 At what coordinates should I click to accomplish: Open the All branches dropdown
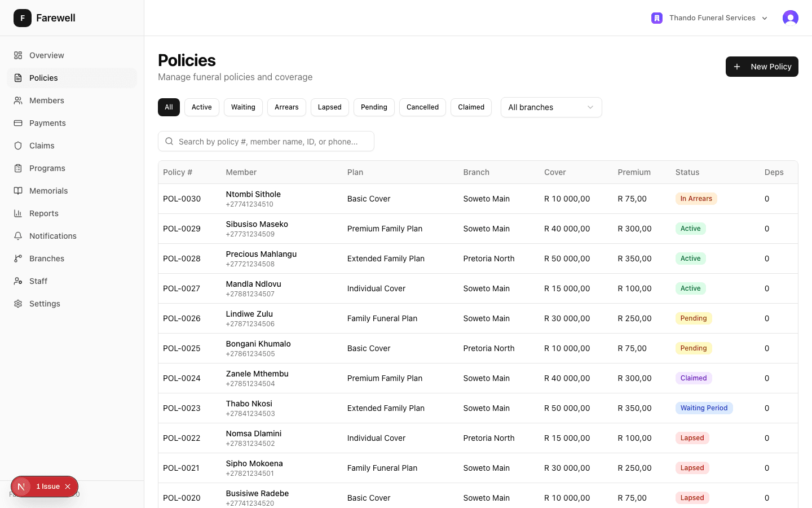(551, 107)
